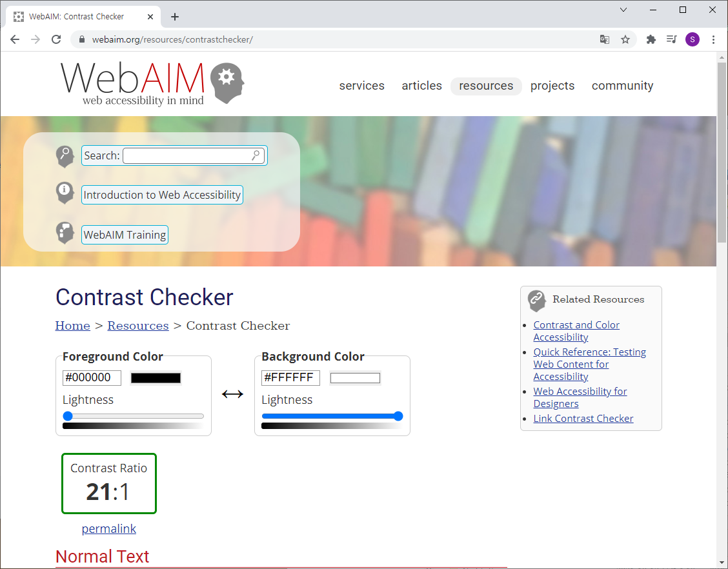
Task: Open the community menu item
Action: coord(623,86)
